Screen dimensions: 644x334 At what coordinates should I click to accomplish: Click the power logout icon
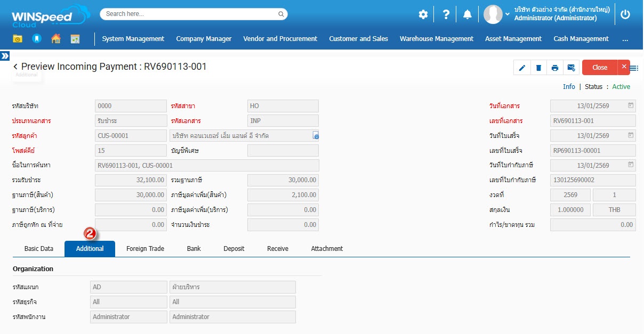tap(625, 14)
